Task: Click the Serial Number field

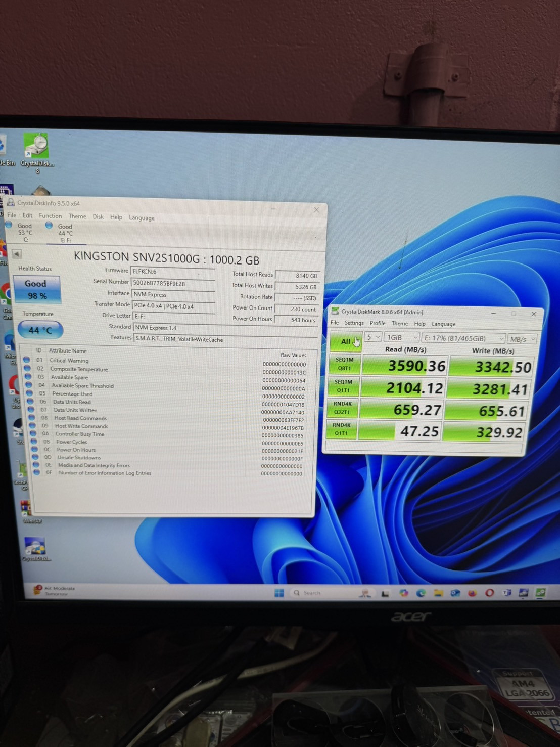Action: [173, 283]
